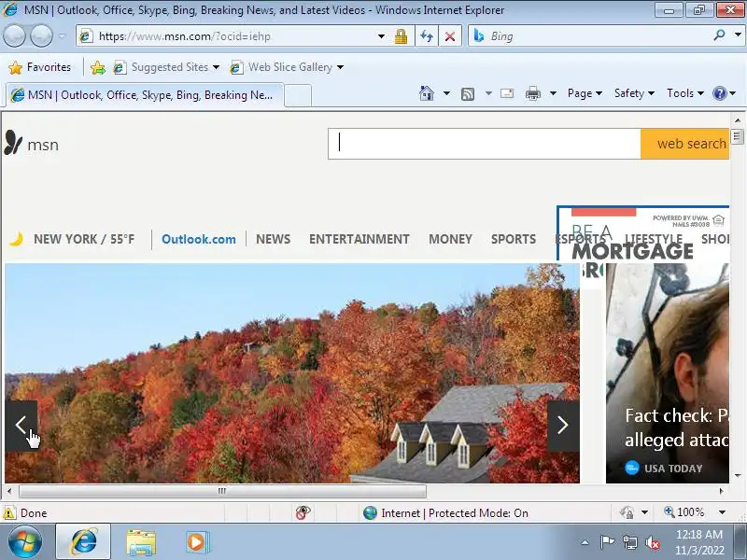Click the previous slide arrow on carousel

21,426
